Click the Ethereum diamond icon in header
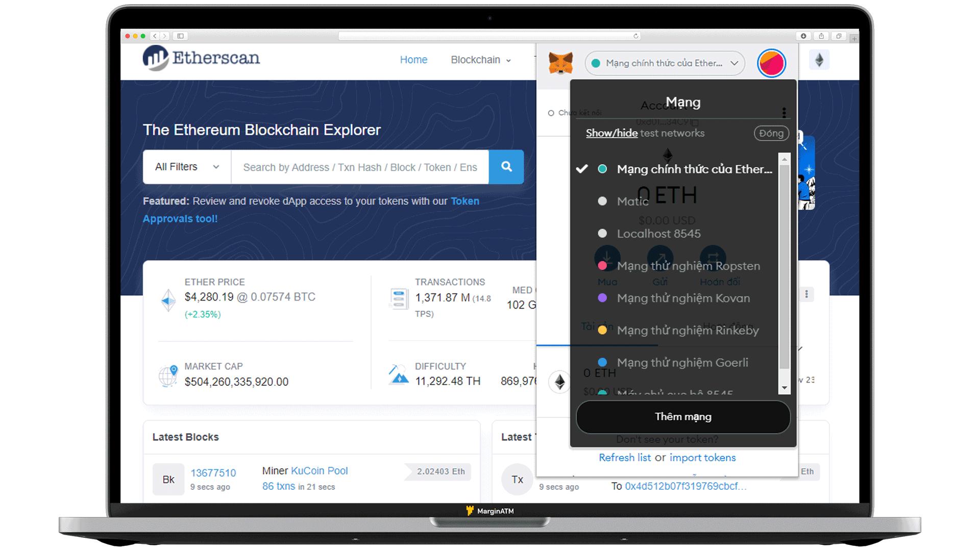 (x=819, y=60)
